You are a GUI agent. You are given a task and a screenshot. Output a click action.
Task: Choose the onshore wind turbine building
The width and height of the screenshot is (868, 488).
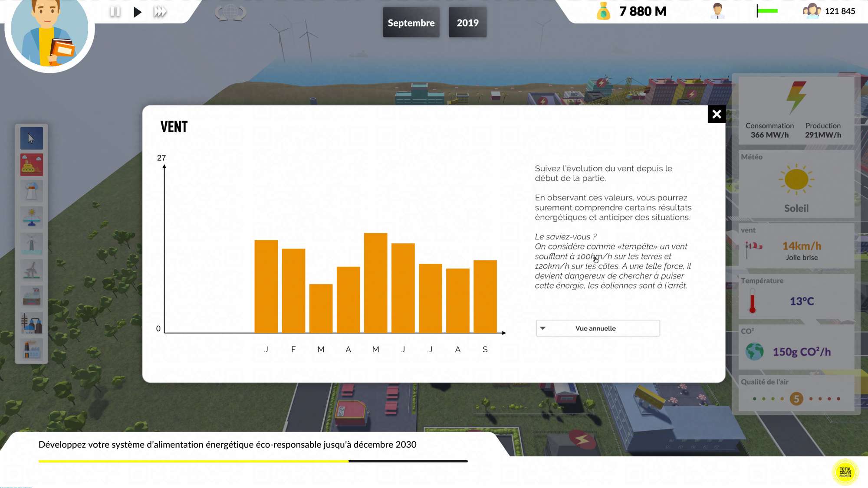(x=31, y=270)
